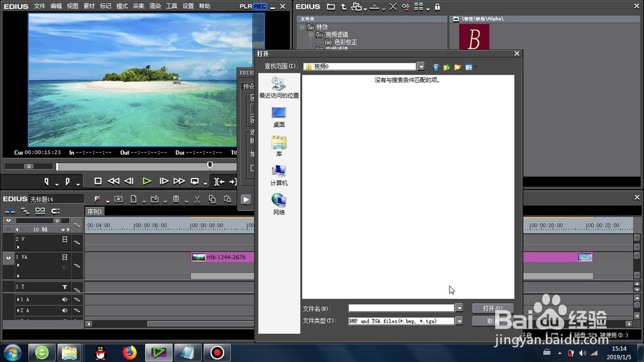This screenshot has width=644, height=362.
Task: Stop playback in the EDIUS player
Action: (x=98, y=181)
